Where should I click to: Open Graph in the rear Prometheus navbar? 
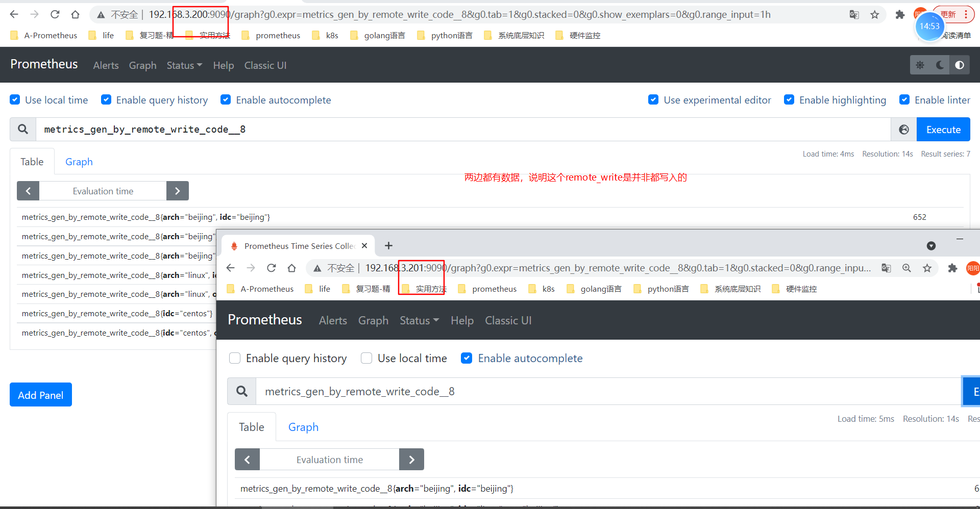[142, 65]
